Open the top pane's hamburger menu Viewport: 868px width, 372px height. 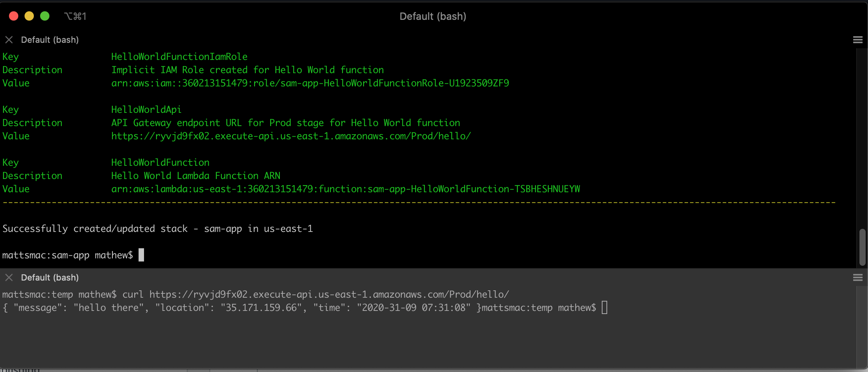[857, 40]
